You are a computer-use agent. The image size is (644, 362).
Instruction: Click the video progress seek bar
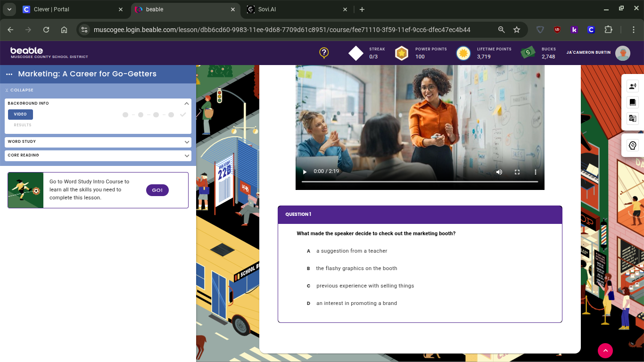point(420,181)
